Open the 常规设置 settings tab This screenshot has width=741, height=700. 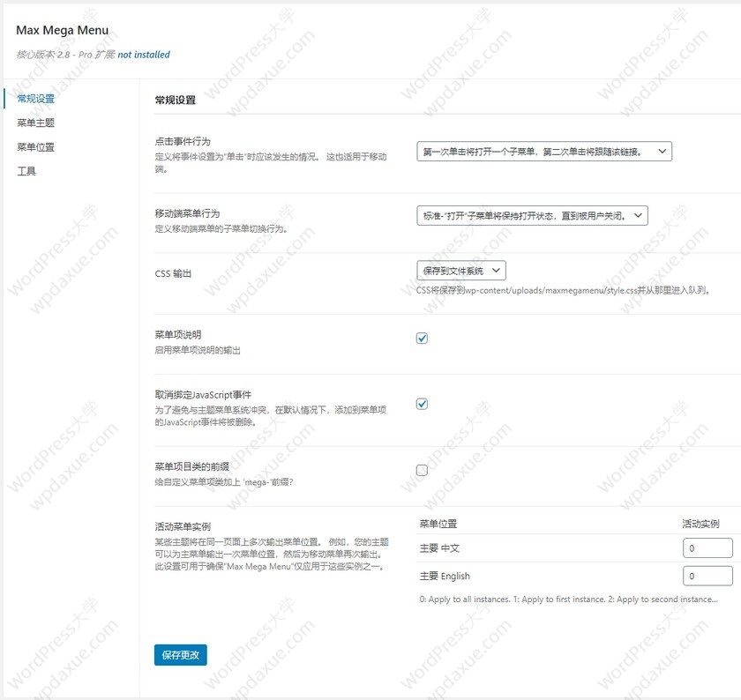pyautogui.click(x=36, y=99)
